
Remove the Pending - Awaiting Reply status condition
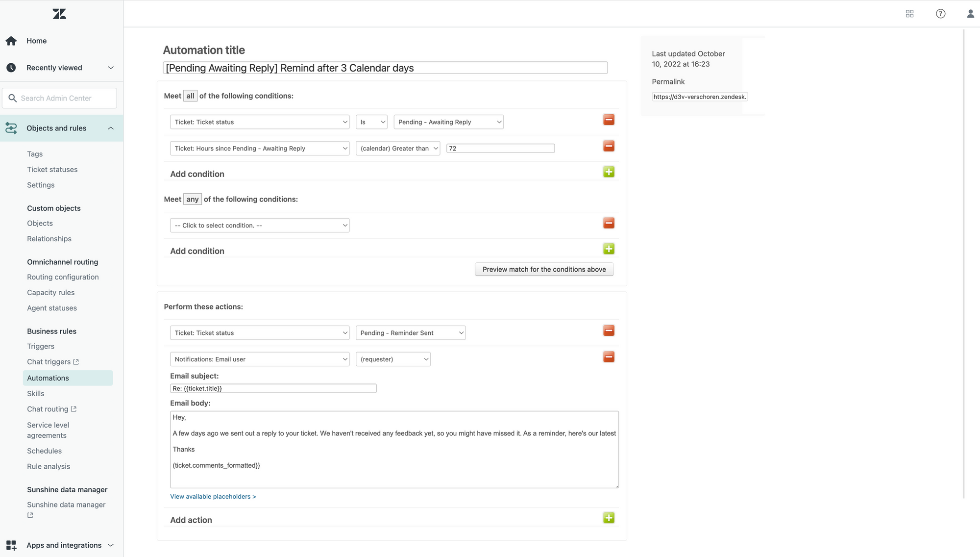coord(609,120)
